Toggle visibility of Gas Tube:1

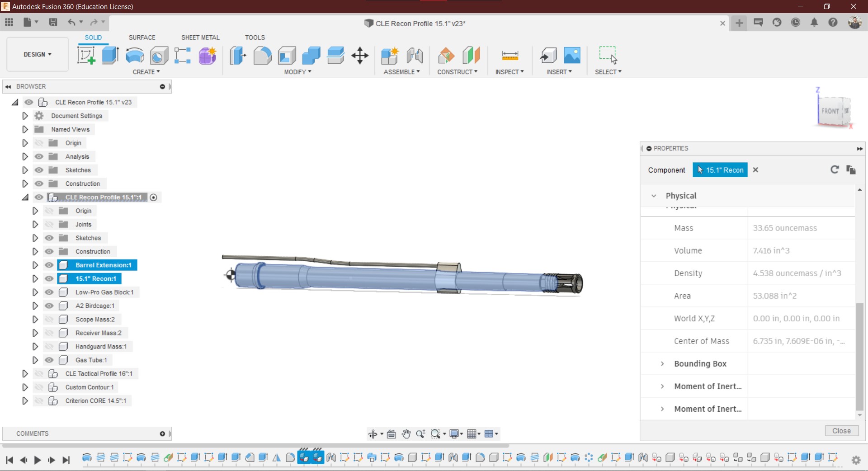click(49, 360)
